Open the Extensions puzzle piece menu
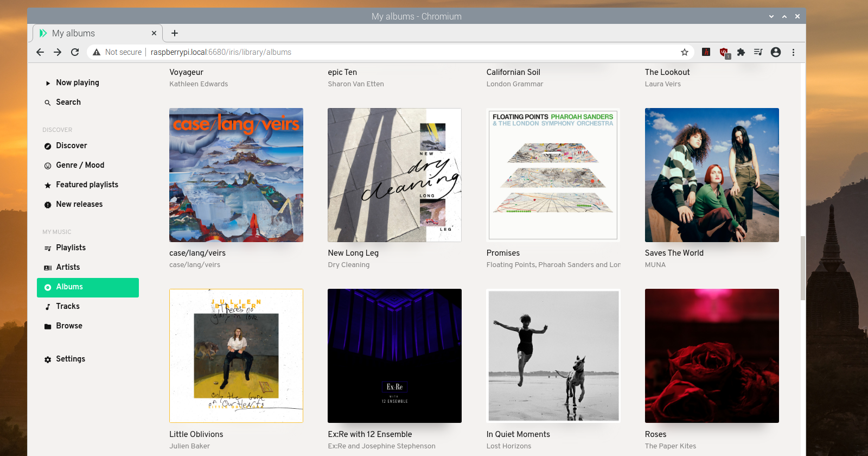The height and width of the screenshot is (456, 868). (741, 52)
